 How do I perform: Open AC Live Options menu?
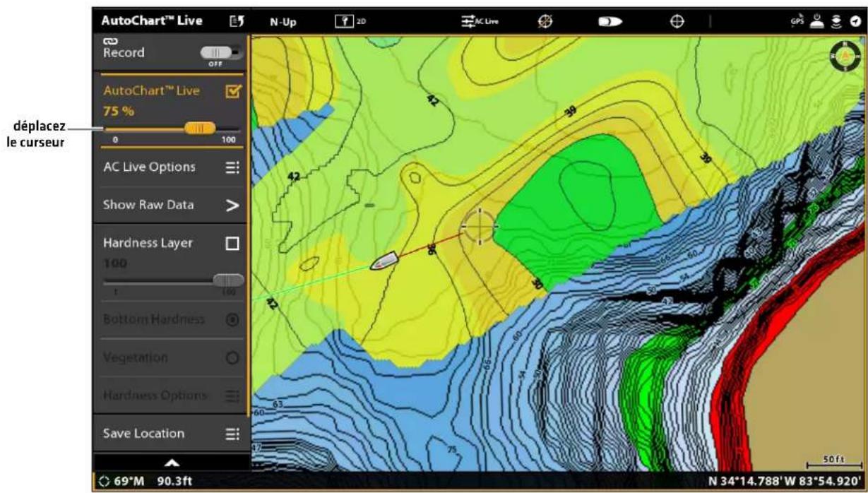[x=172, y=167]
